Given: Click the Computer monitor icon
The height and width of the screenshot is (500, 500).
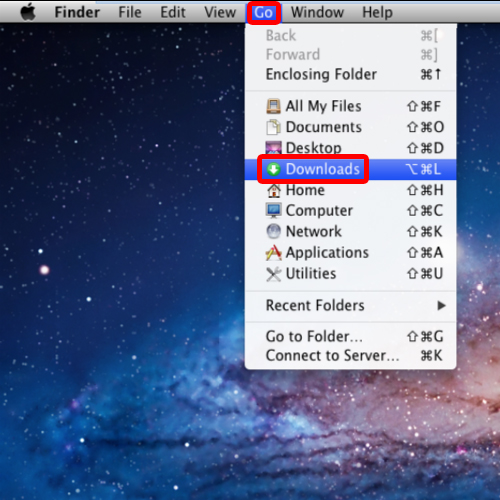Looking at the screenshot, I should 273,210.
